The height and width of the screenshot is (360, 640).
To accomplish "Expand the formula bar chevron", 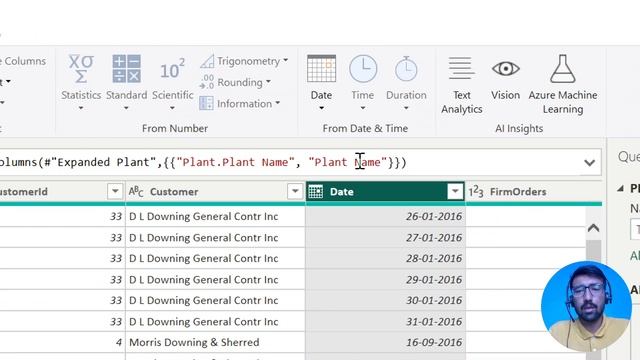I will pos(589,163).
